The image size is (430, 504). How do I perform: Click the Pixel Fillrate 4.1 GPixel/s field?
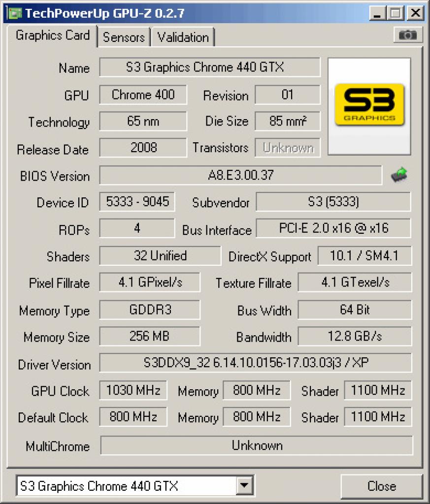(150, 282)
